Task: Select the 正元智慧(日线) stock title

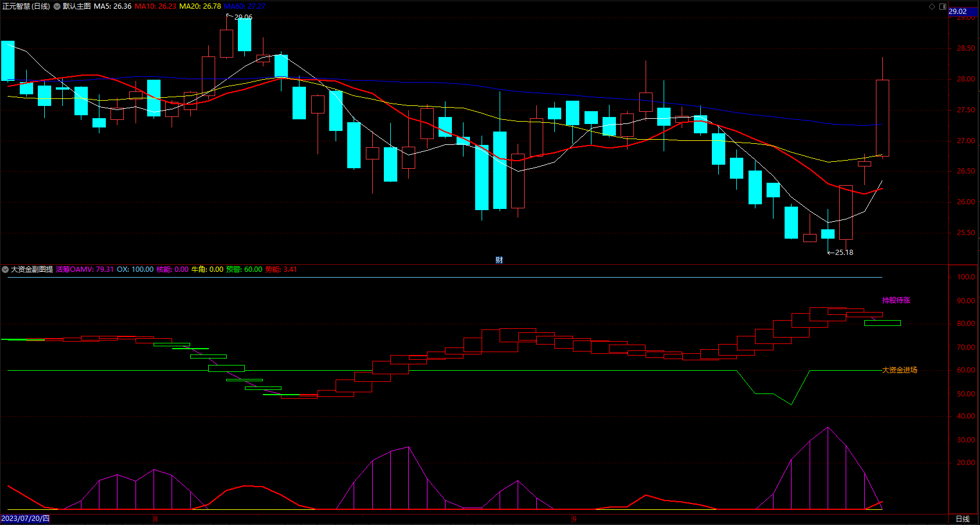Action: tap(26, 6)
